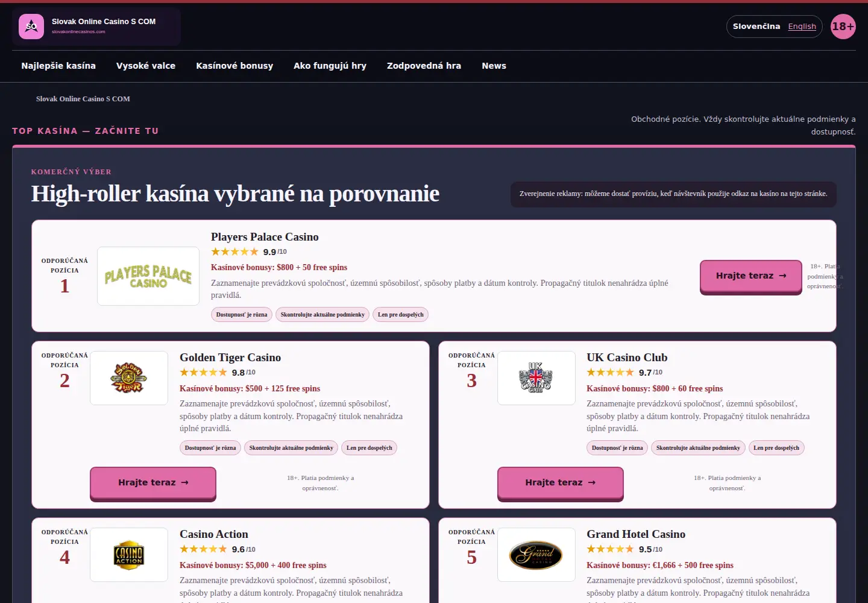
Task: Click Grand Hotel Casino star rating 9.5
Action: click(624, 549)
